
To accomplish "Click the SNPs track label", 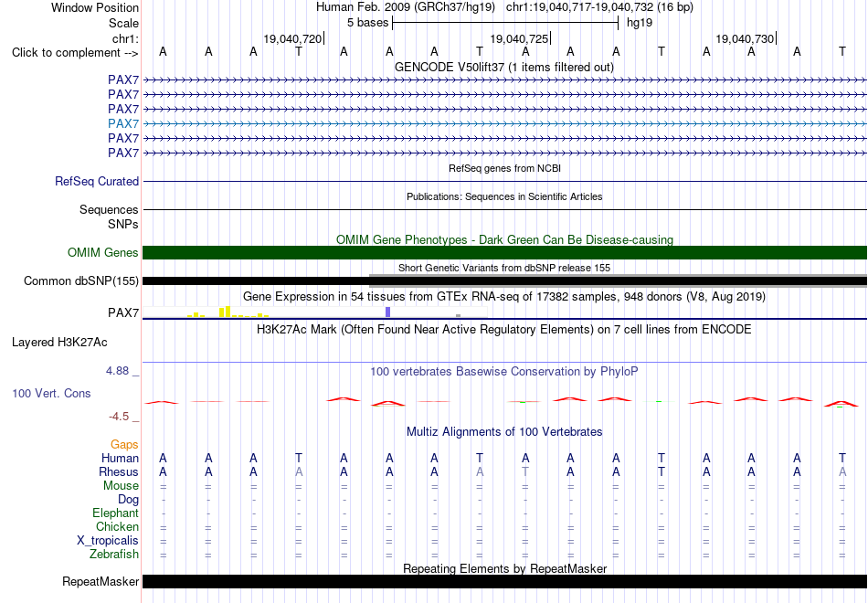I will coord(123,224).
